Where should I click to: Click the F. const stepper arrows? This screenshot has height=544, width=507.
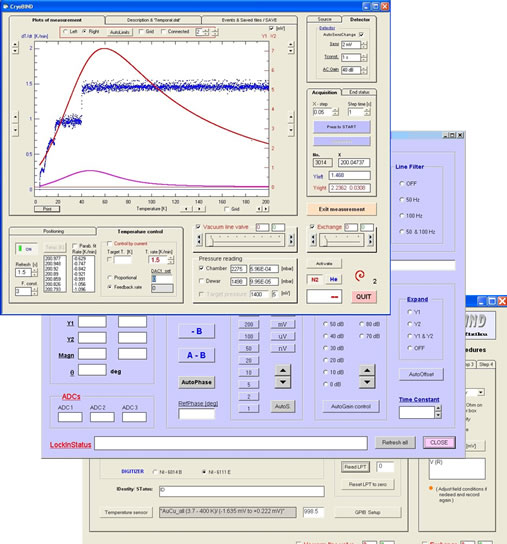[34, 291]
